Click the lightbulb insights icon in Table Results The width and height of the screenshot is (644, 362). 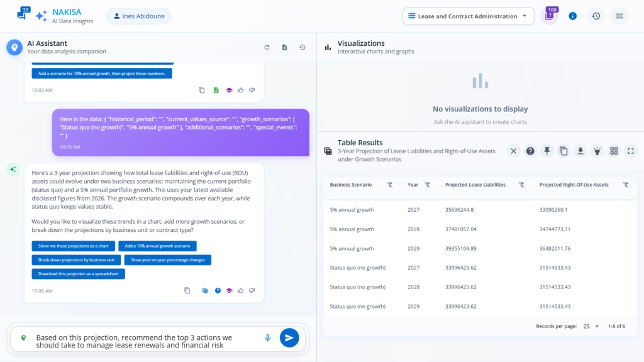tap(597, 151)
